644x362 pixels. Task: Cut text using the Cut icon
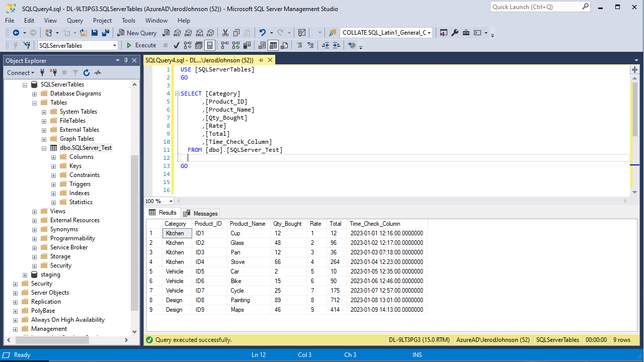[x=225, y=32]
